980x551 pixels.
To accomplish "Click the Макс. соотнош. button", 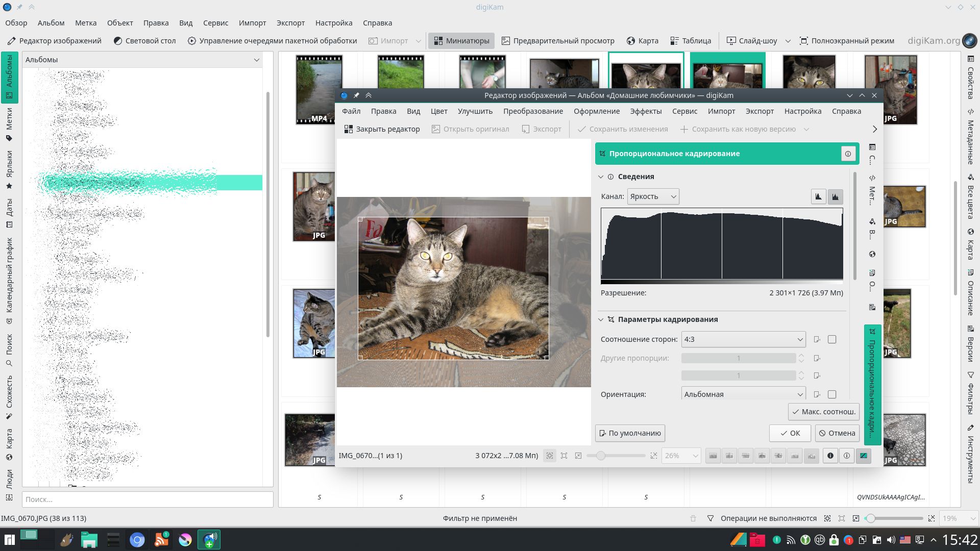I will coord(823,412).
